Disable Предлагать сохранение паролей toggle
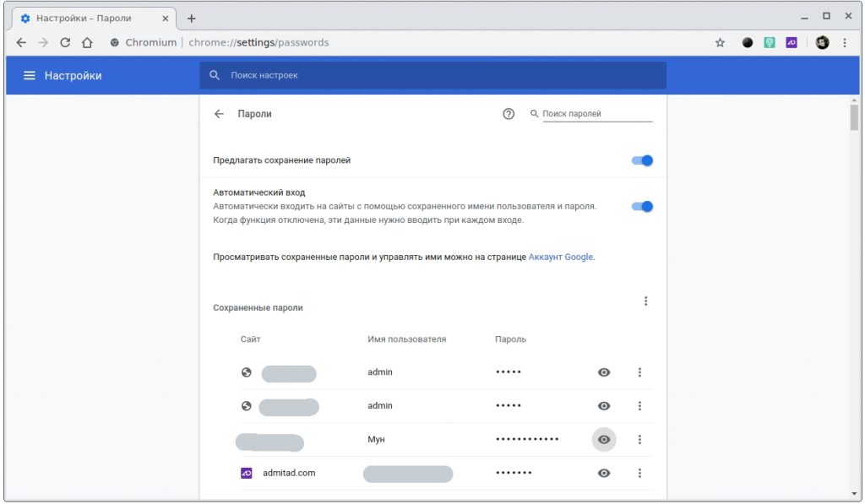Screen dimensions: 865x504 (643, 160)
